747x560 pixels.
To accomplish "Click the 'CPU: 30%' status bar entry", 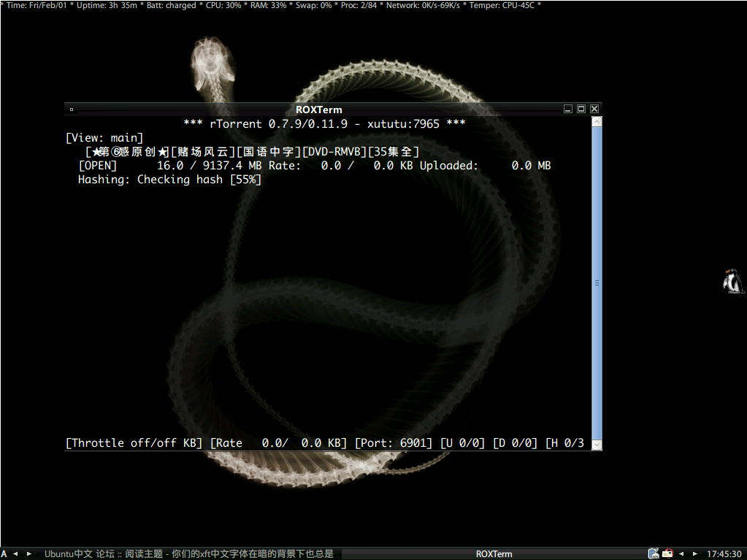I will coord(223,5).
